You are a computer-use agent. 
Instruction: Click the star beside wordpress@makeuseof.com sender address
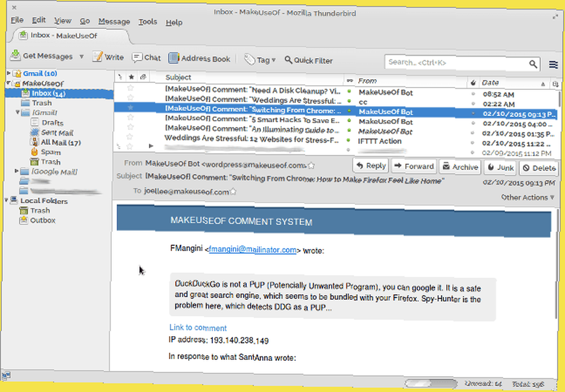[x=311, y=165]
